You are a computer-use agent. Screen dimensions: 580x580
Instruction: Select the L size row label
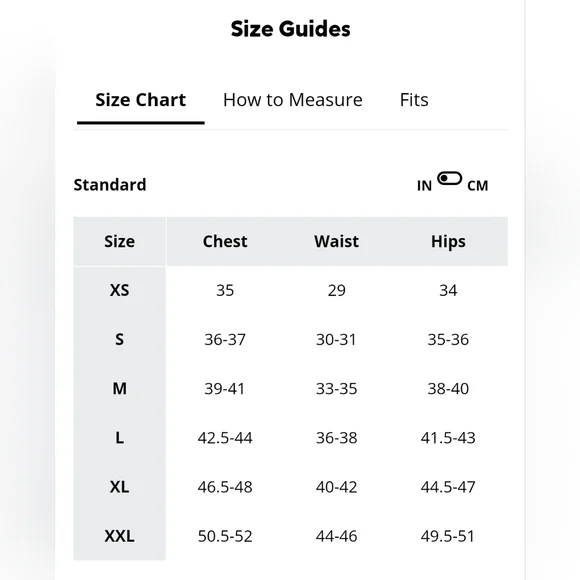pyautogui.click(x=119, y=438)
